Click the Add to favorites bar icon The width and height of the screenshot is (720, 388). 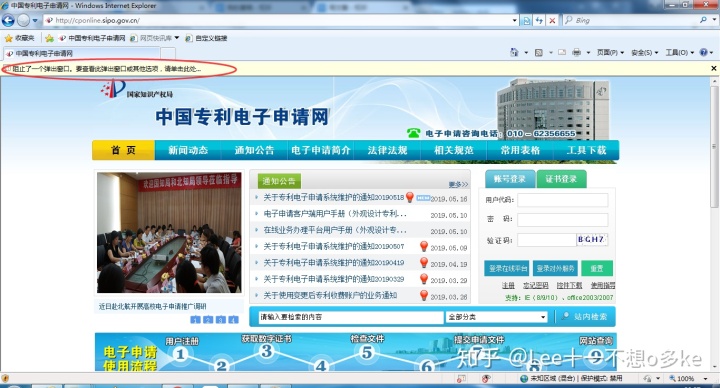coord(50,38)
